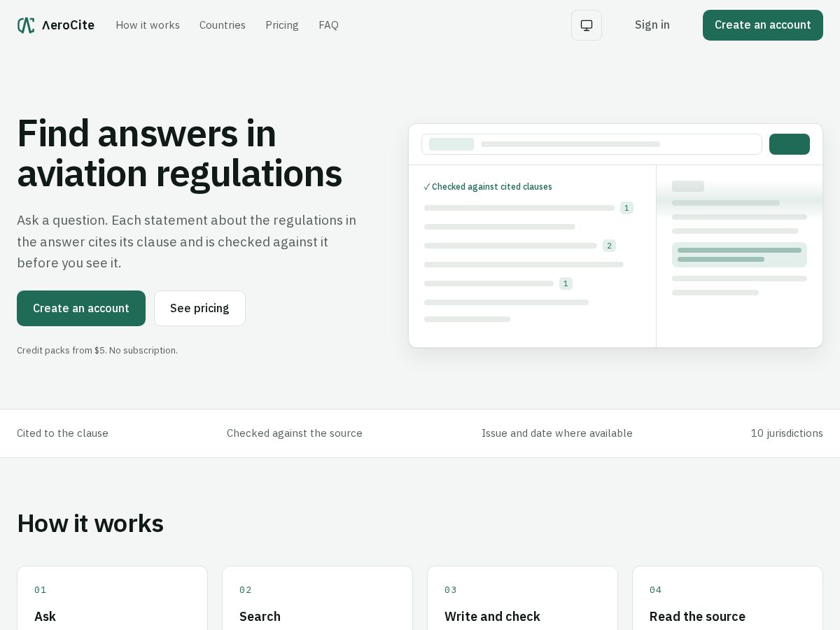Viewport: 840px width, 630px height.
Task: Open the Pricing nav link
Action: pyautogui.click(x=282, y=25)
